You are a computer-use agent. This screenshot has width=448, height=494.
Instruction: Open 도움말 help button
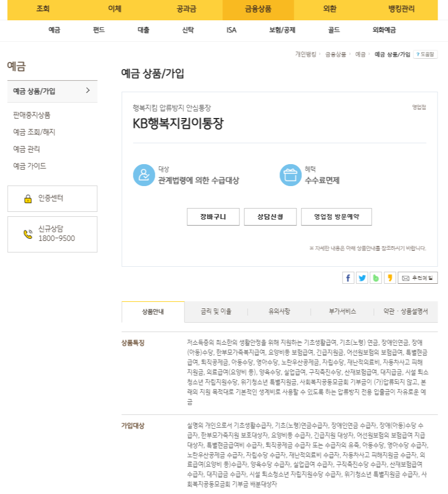coord(425,54)
